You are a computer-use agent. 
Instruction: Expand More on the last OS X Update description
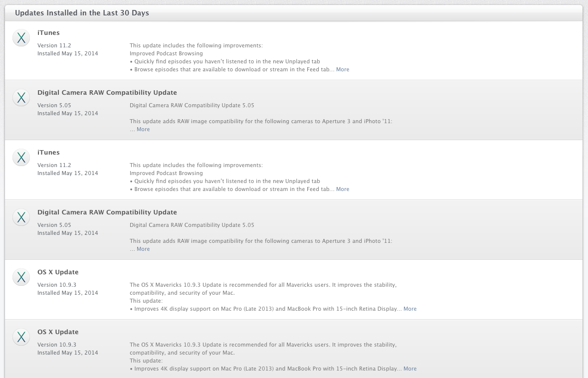point(410,369)
